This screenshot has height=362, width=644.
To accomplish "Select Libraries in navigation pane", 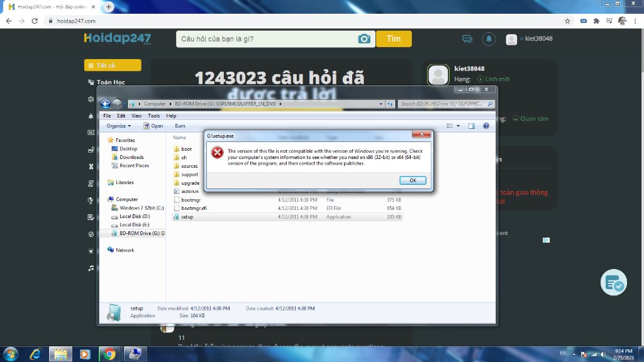I will 124,182.
